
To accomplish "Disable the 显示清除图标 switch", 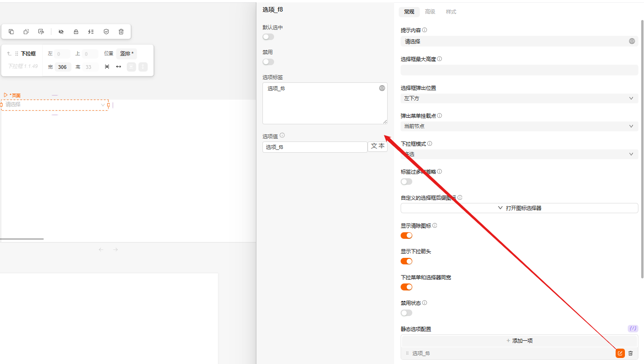I will (x=406, y=236).
